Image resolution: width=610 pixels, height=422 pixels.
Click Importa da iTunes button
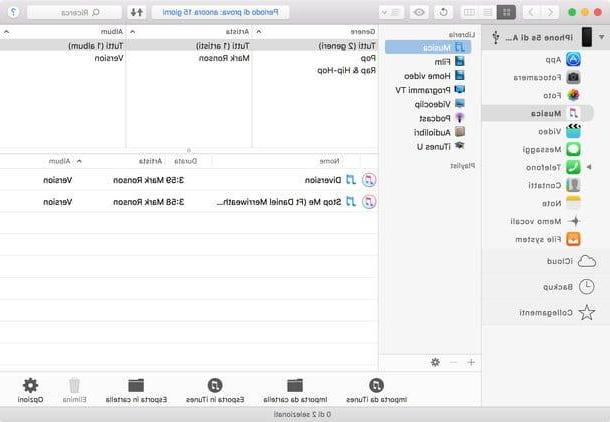click(376, 390)
